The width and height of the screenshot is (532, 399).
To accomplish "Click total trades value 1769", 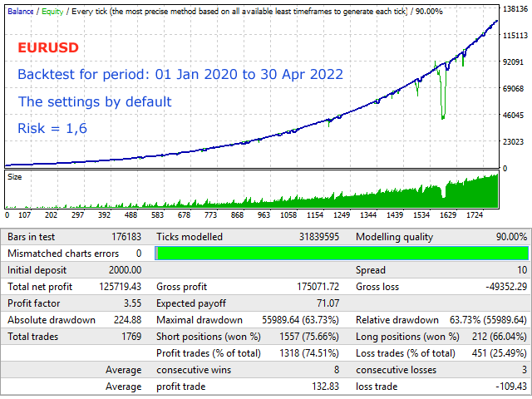I will click(x=131, y=337).
